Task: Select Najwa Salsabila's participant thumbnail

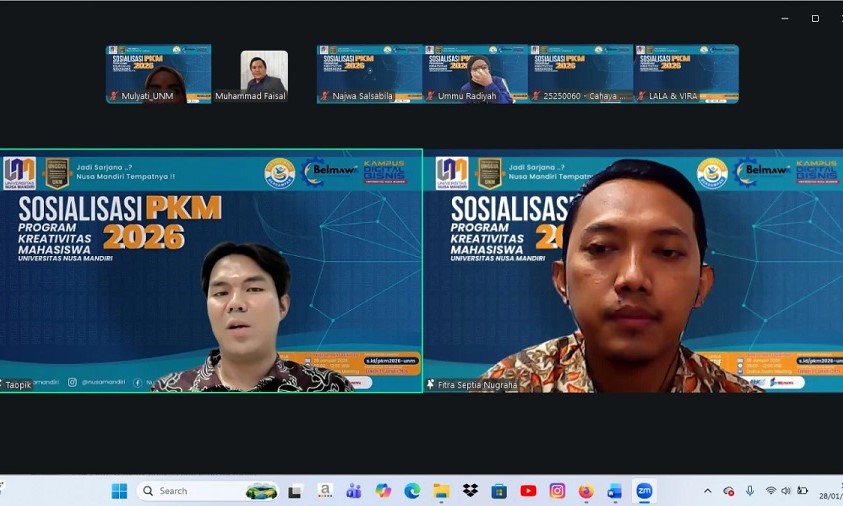Action: 370,74
